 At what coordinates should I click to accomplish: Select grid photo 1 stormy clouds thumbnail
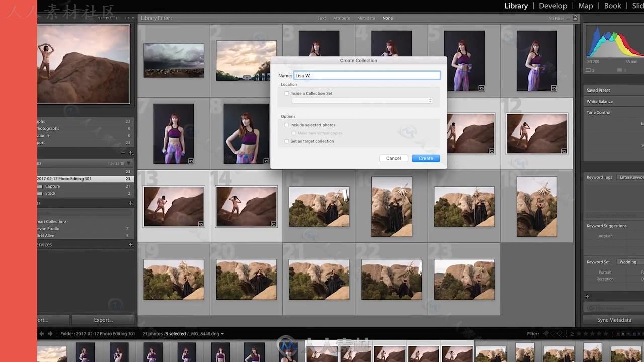(x=174, y=60)
